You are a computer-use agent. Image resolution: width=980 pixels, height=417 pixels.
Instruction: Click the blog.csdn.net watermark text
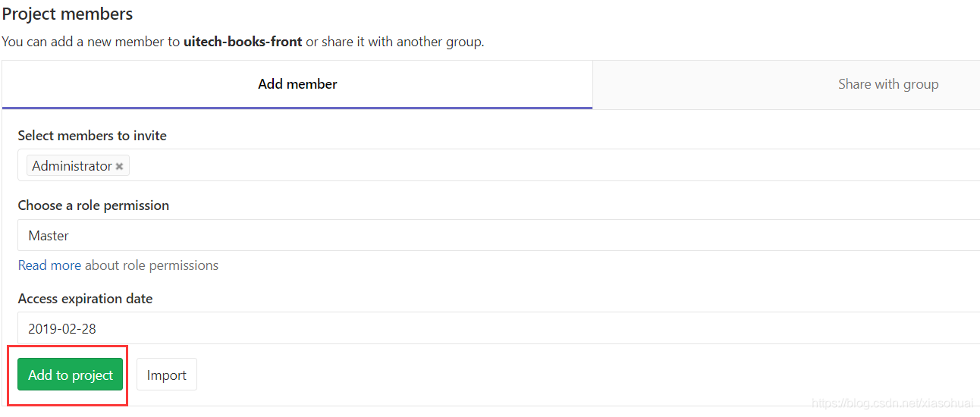click(893, 404)
